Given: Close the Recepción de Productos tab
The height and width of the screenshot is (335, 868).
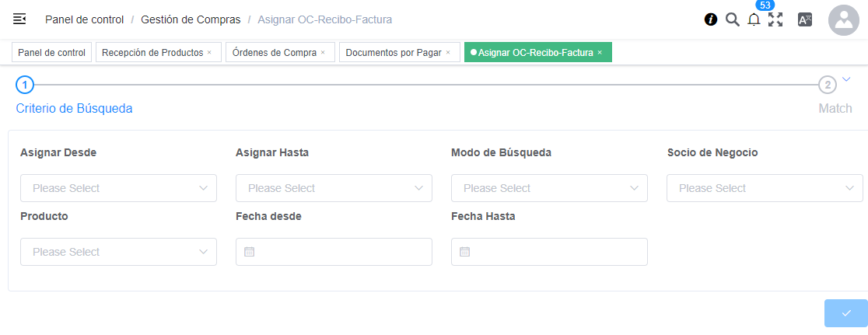Looking at the screenshot, I should click(209, 53).
